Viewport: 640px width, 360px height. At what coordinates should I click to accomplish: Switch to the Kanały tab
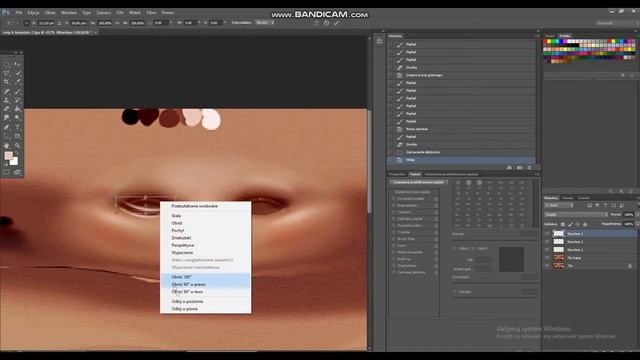click(568, 198)
